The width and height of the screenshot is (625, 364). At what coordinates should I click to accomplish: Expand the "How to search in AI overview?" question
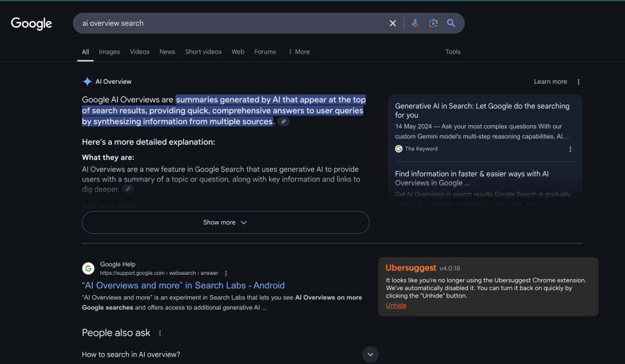(x=370, y=354)
